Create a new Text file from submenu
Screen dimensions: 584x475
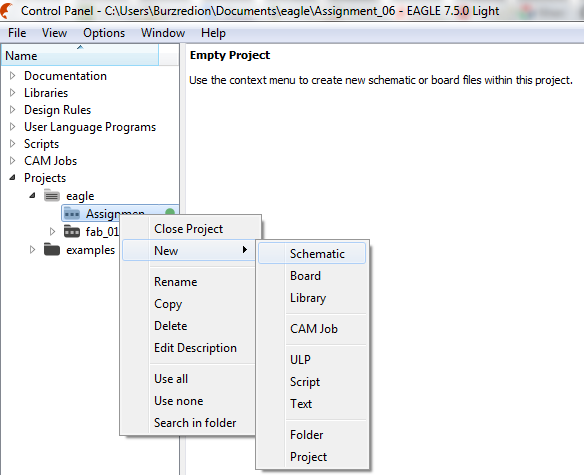312,403
